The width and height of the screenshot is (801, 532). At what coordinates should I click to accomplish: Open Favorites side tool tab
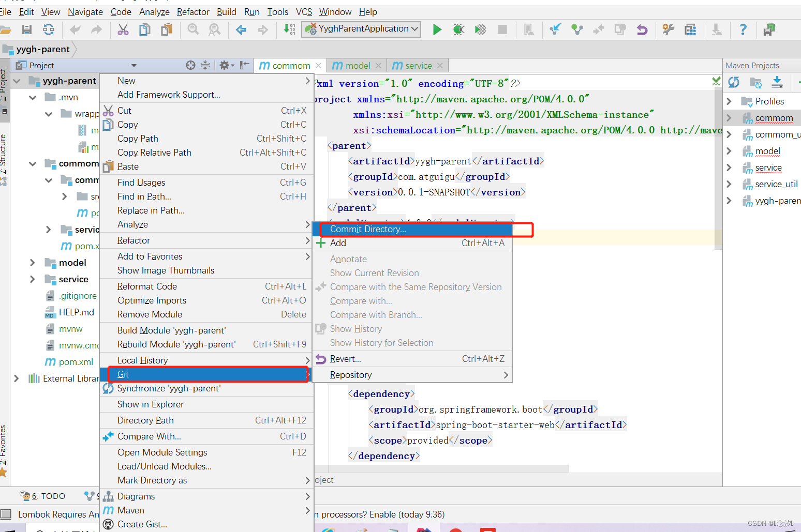pyautogui.click(x=4, y=450)
